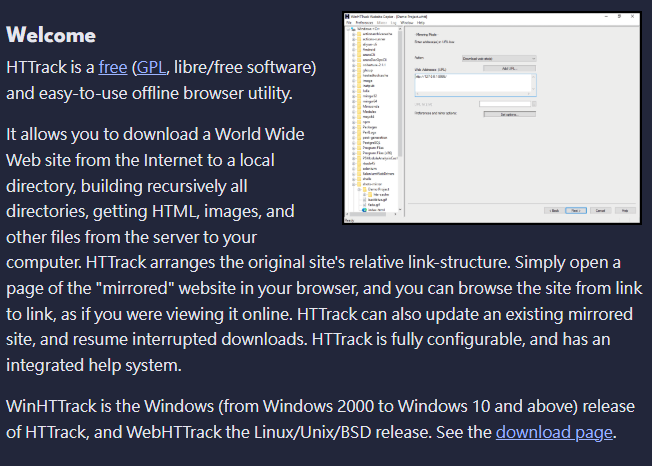
Task: Click the WinHTTrack screenshot thumbnail
Action: click(491, 118)
